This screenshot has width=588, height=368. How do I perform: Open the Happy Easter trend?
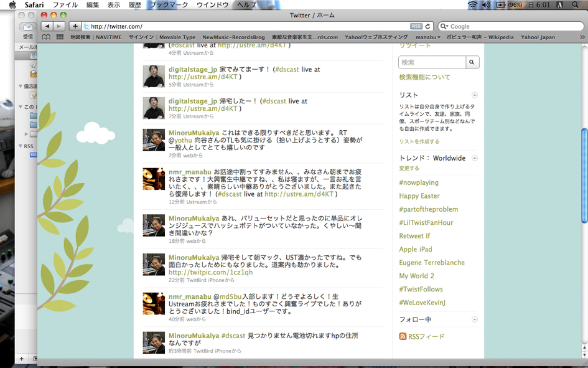[x=419, y=196]
